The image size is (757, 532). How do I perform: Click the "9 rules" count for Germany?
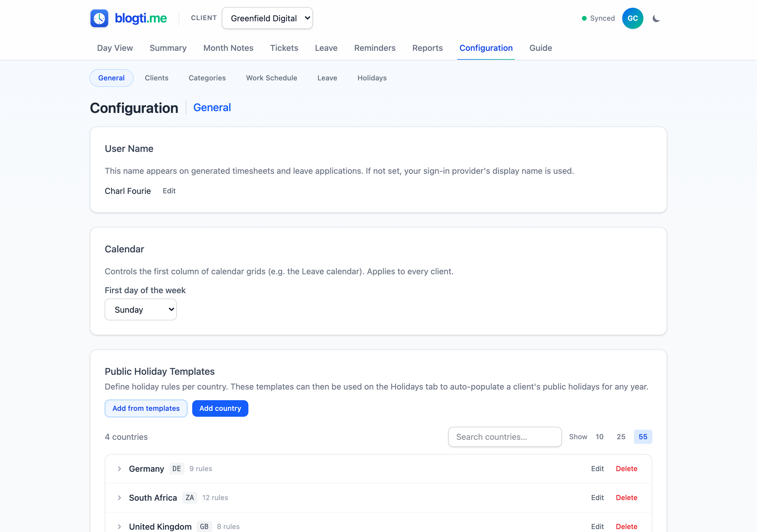200,469
